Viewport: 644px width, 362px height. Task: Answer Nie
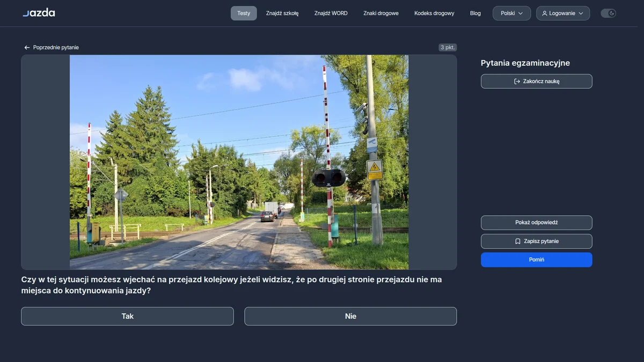350,316
